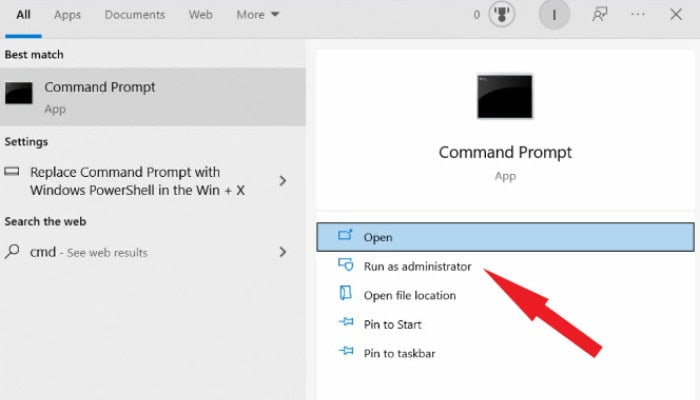Choose Run as administrator
The image size is (700, 400).
pyautogui.click(x=417, y=267)
